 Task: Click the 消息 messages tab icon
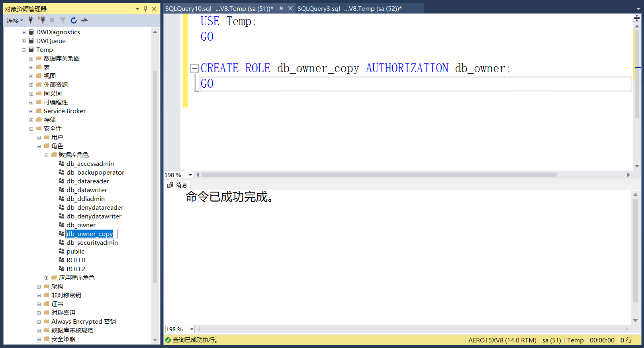170,185
